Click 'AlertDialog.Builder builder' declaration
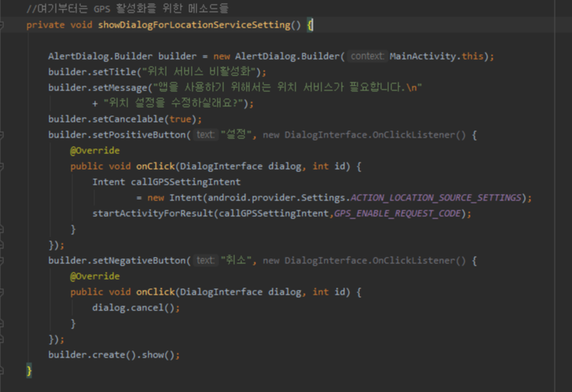 (x=123, y=56)
